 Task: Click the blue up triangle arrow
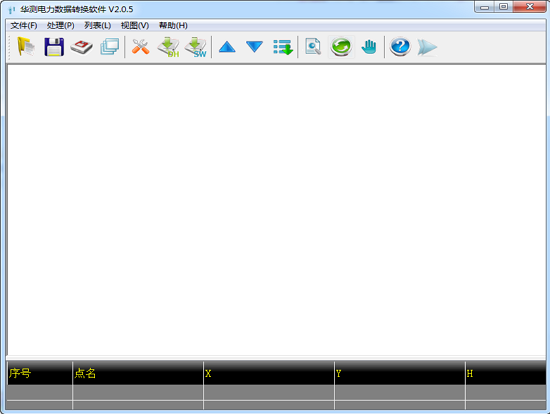coord(227,47)
